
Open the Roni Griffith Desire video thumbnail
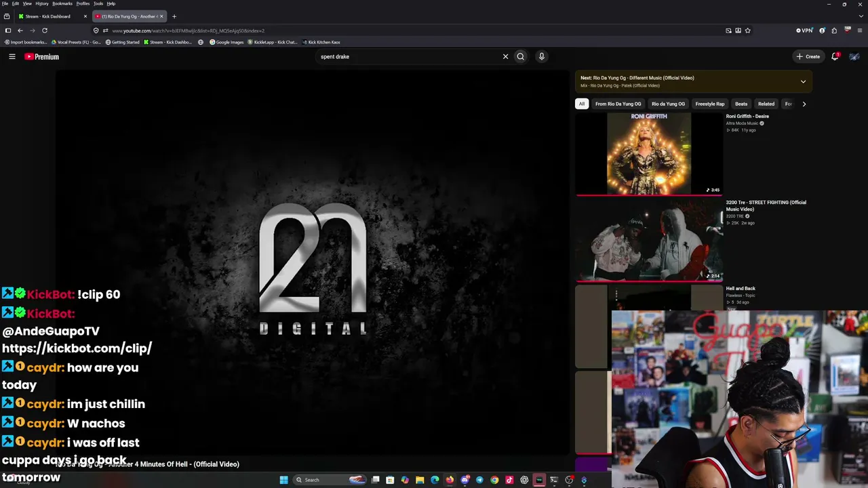click(x=649, y=154)
